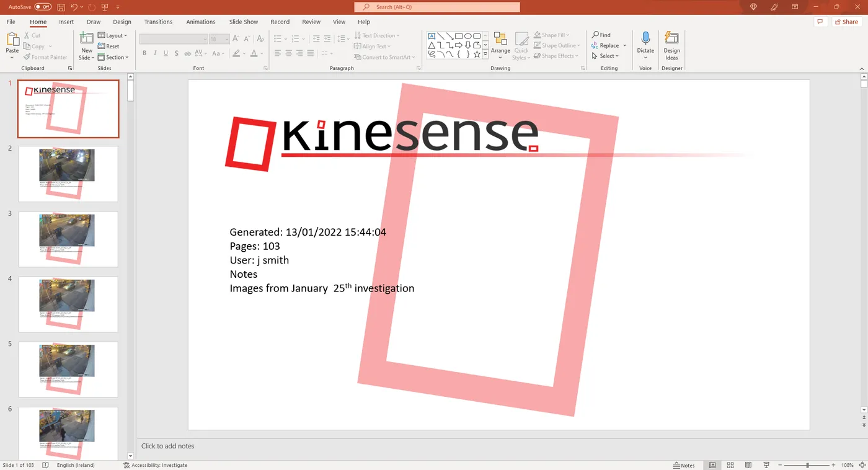
Task: Toggle Underline formatting
Action: [x=166, y=53]
